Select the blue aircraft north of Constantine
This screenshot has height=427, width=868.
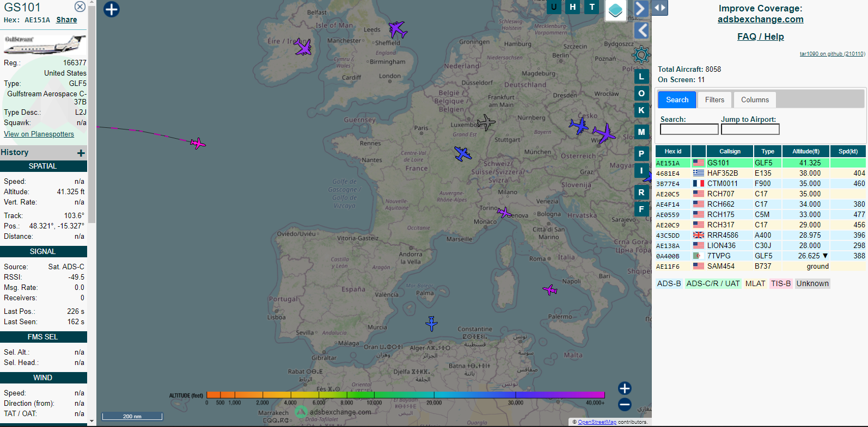(x=431, y=324)
